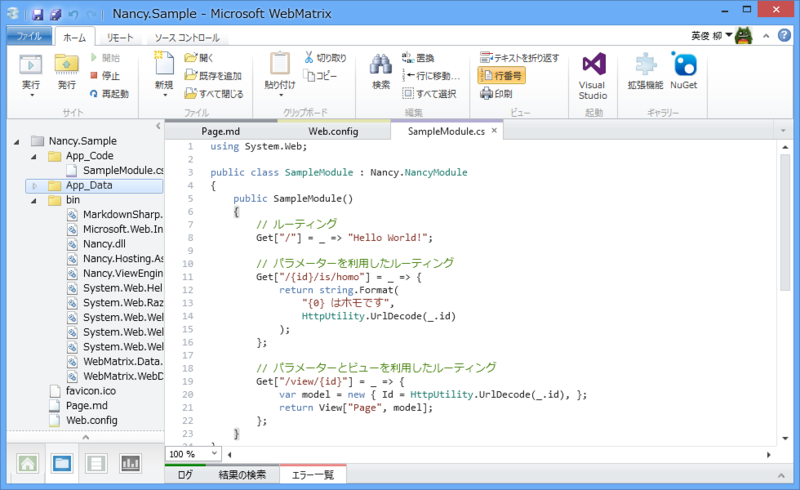Viewport: 800px width, 490px height.
Task: Collapse the file tree pane arrow
Action: pos(158,126)
